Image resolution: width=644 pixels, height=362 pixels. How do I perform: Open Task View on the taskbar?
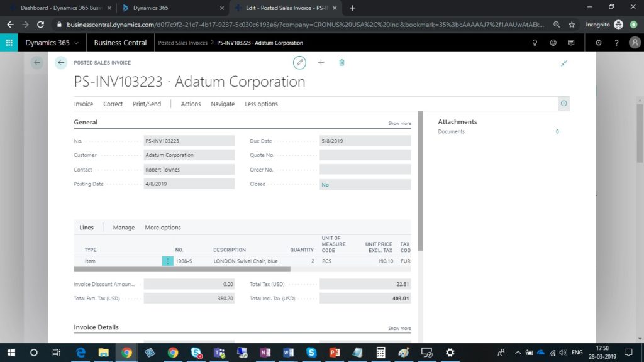tap(57, 353)
